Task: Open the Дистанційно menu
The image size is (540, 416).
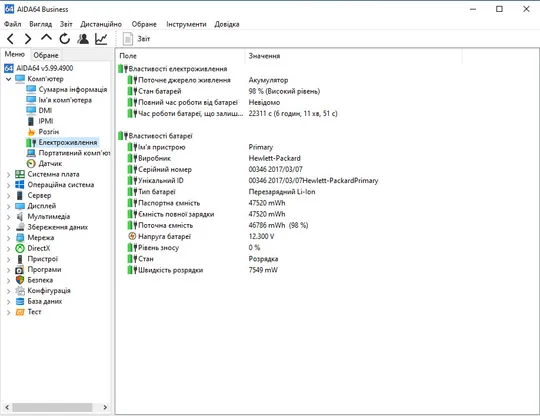Action: click(101, 24)
